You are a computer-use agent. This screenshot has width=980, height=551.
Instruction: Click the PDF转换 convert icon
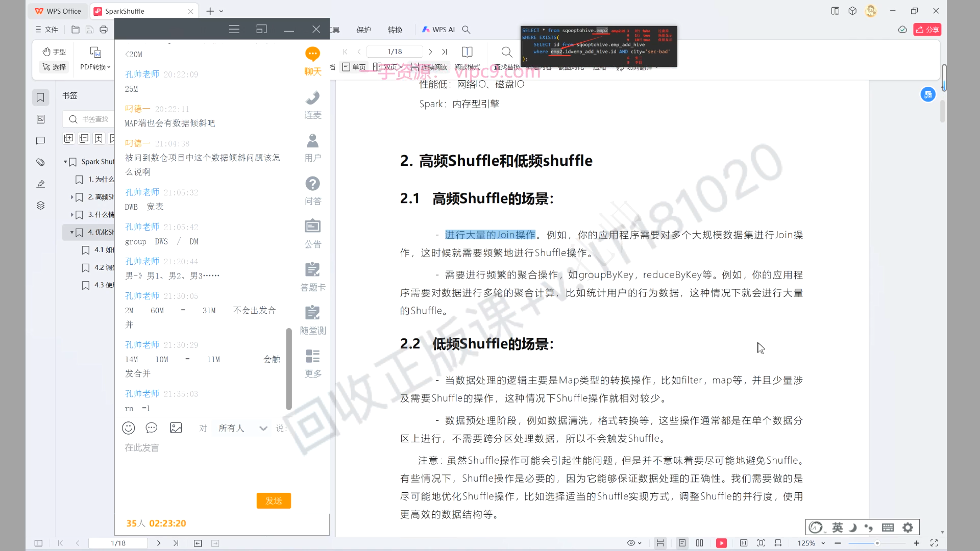[95, 53]
